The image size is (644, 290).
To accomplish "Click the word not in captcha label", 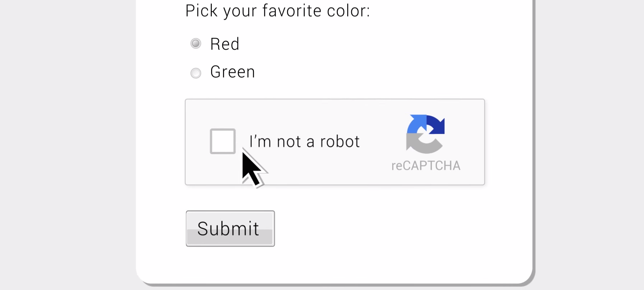I will coord(289,141).
